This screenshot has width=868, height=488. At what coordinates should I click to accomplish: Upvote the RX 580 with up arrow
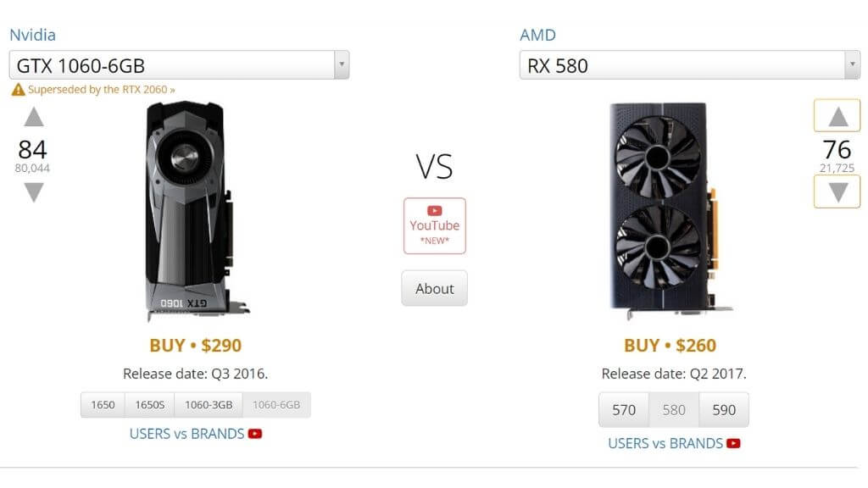pos(837,116)
